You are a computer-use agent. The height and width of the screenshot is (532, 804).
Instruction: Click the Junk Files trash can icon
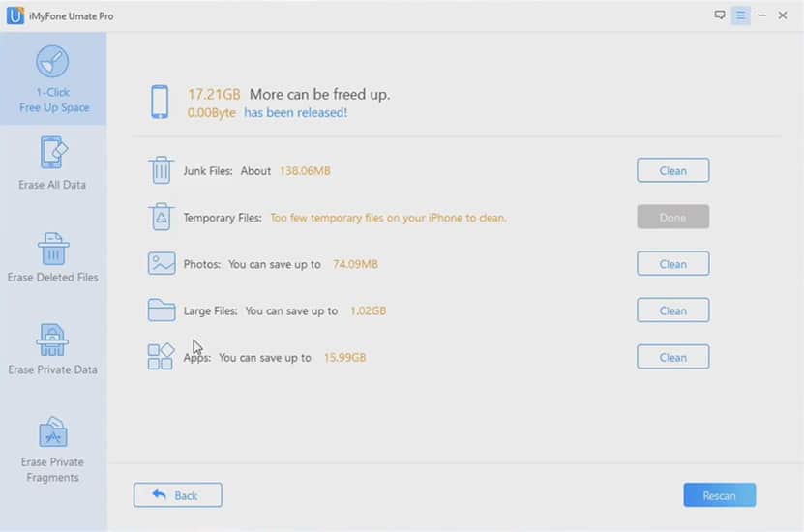(161, 169)
